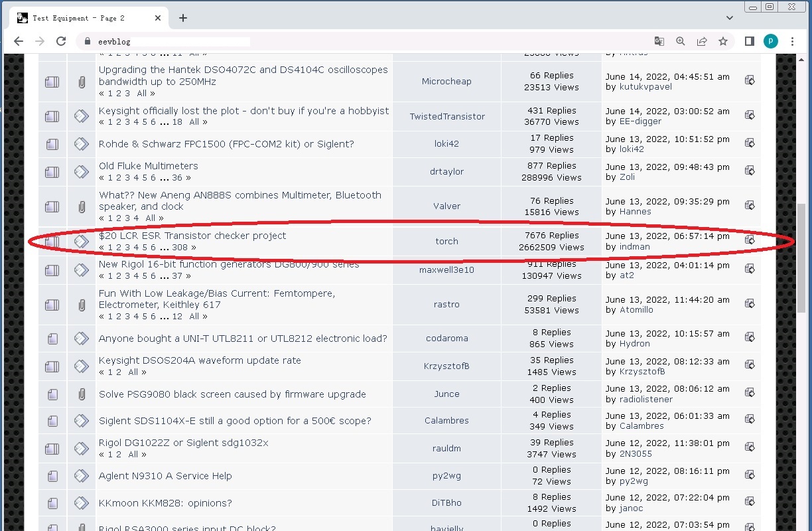Open the translate page icon
This screenshot has height=531, width=812.
click(659, 41)
